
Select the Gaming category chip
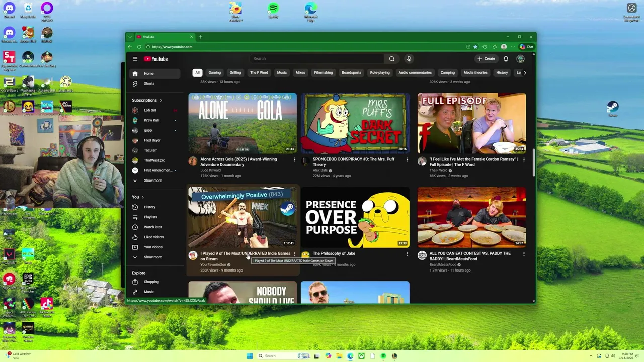[x=214, y=73]
